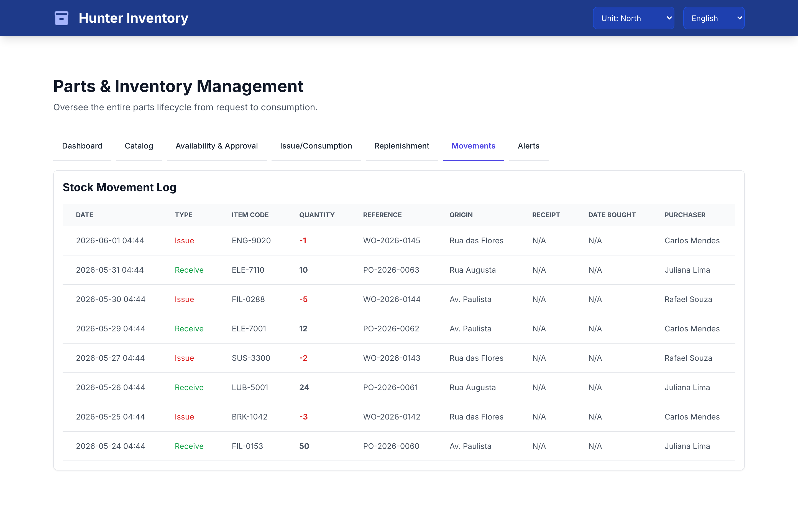Open the Catalog tab

pyautogui.click(x=139, y=146)
